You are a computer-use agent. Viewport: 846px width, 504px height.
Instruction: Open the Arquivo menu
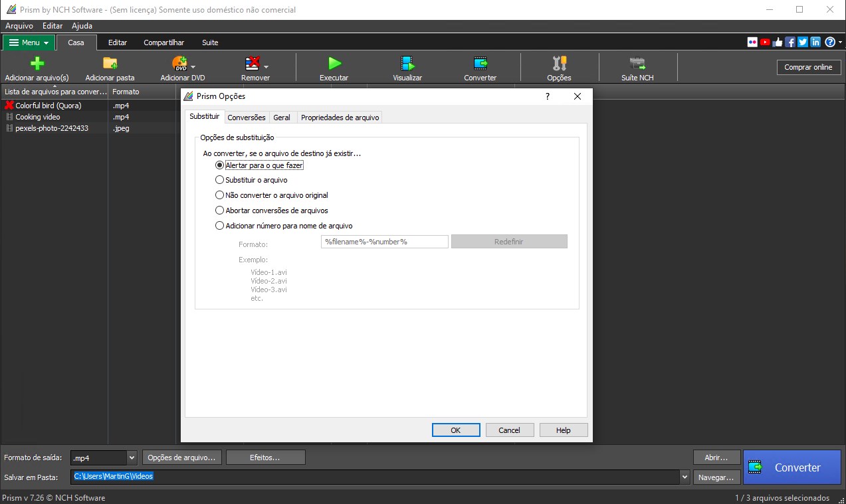(19, 26)
